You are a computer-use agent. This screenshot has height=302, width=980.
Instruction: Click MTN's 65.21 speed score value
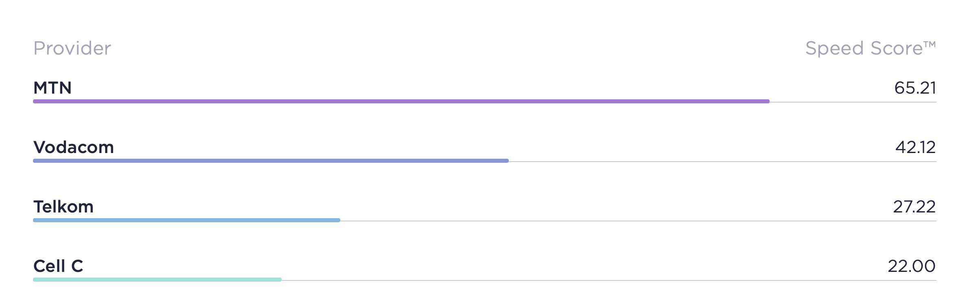915,88
